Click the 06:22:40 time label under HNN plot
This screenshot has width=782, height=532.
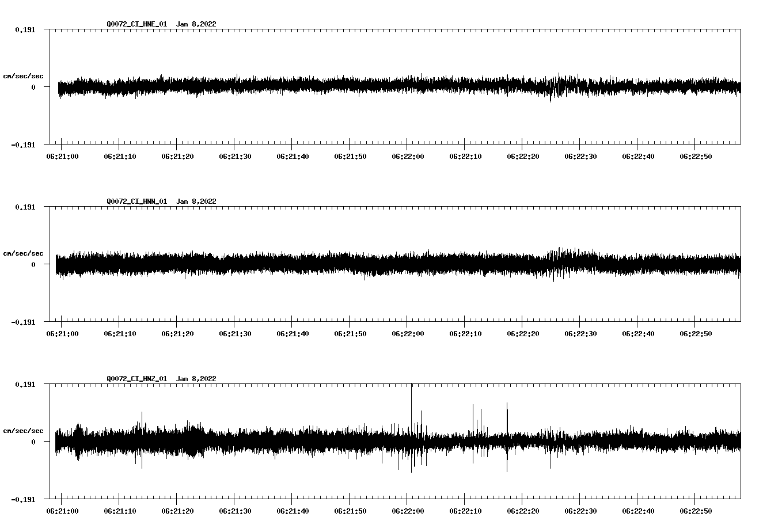tap(638, 334)
